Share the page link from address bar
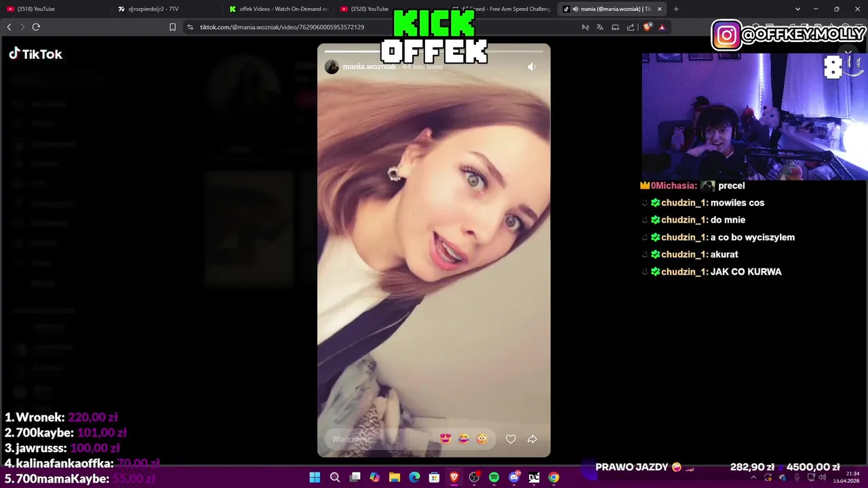Image resolution: width=868 pixels, height=488 pixels. 631,27
